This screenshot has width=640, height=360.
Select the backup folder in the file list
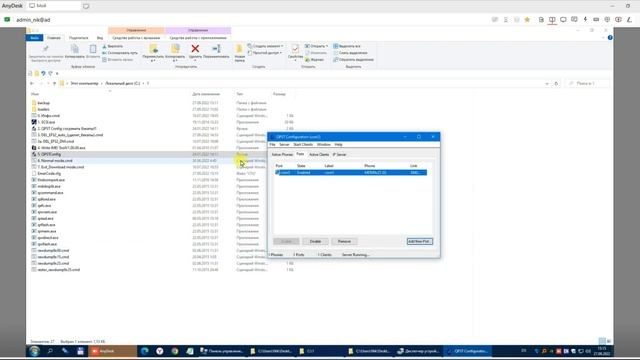44,103
